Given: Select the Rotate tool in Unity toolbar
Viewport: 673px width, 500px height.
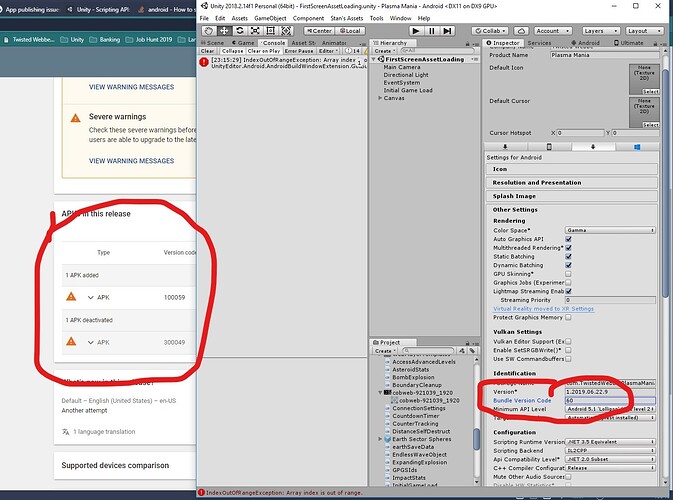Looking at the screenshot, I should coord(239,31).
